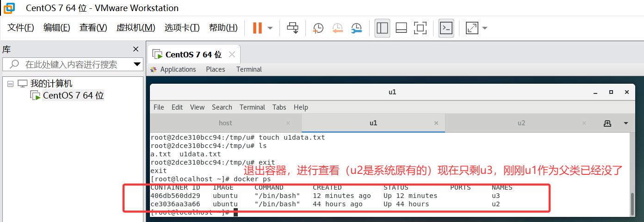Click the docker ps command text
The height and width of the screenshot is (222, 644).
pos(252,179)
